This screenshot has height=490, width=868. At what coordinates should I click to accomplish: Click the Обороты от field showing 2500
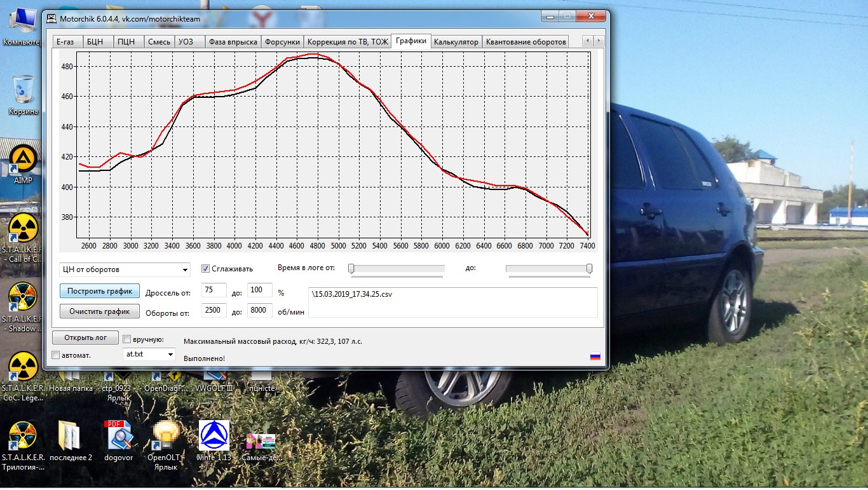(214, 311)
